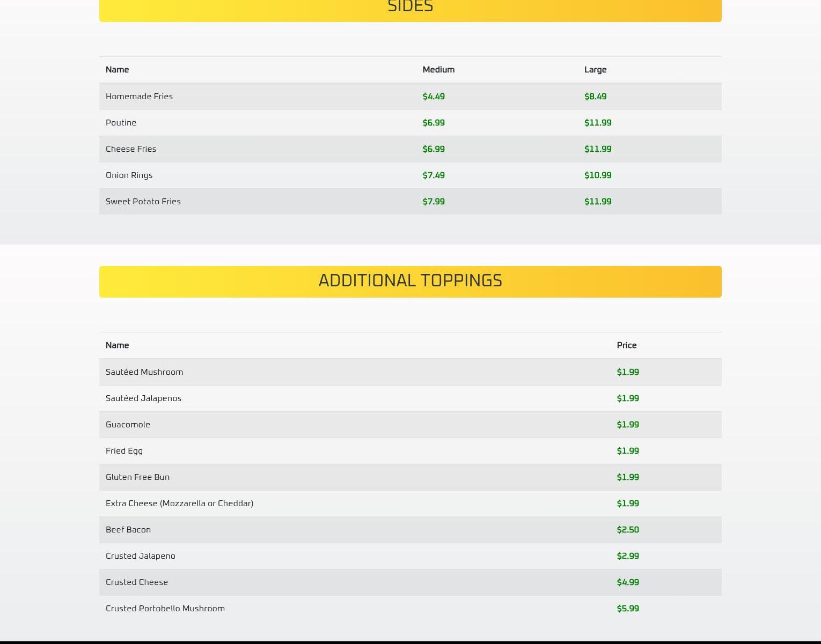
Task: Click Onion Rings large price $10.99
Action: coord(597,175)
